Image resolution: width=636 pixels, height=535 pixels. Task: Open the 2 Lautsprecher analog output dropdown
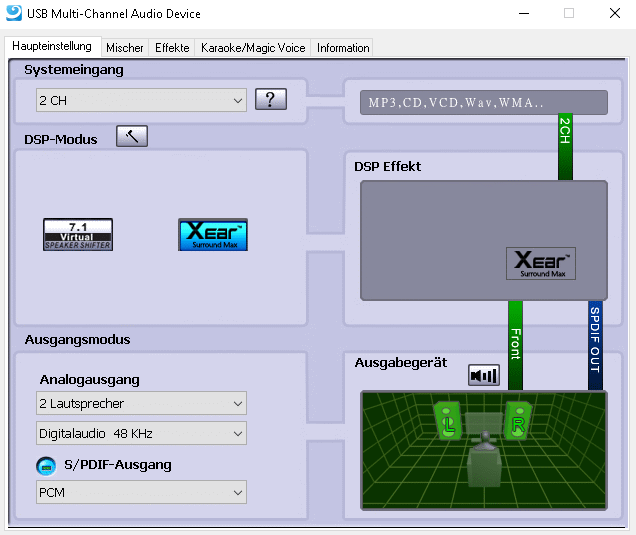(141, 403)
